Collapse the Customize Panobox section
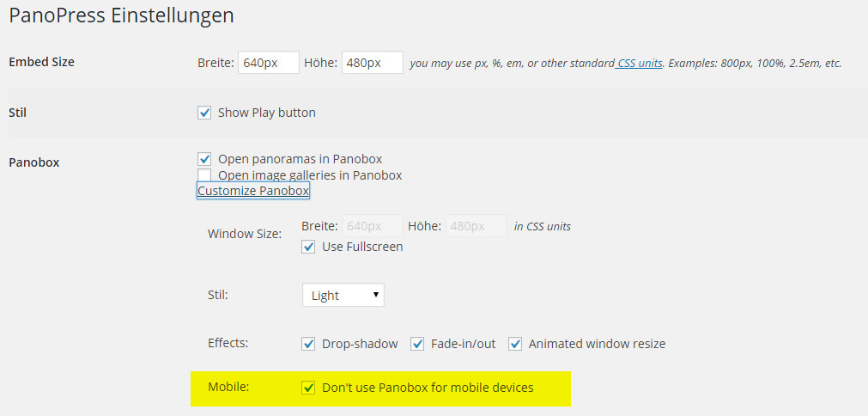Image resolution: width=868 pixels, height=416 pixels. point(252,191)
